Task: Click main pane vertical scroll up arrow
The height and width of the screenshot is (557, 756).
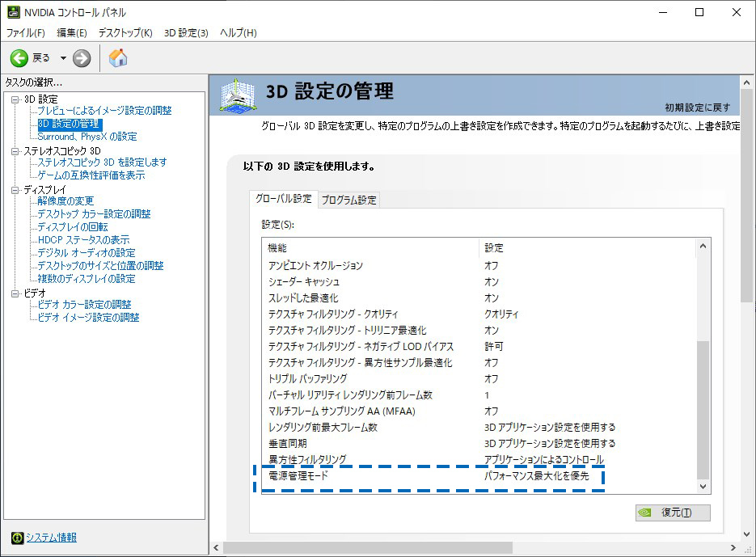Action: tap(747, 82)
